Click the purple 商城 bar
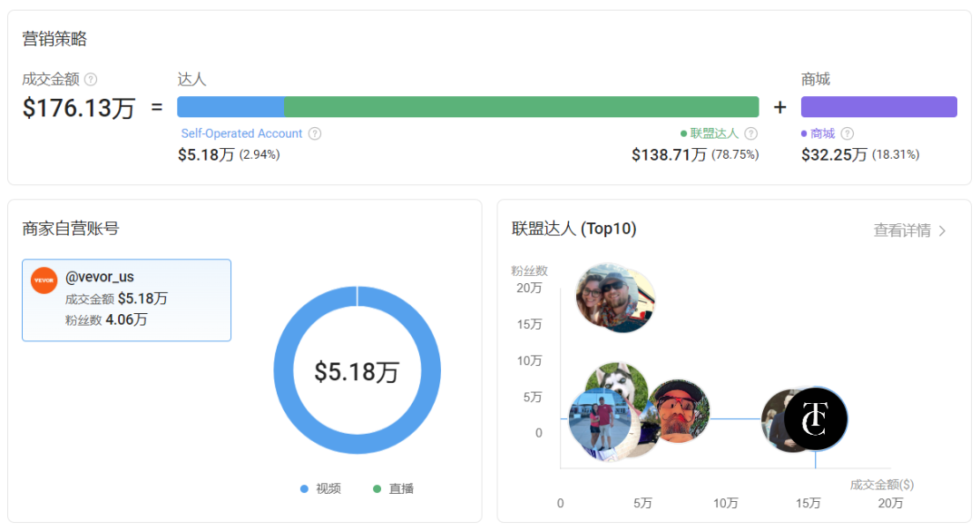The image size is (980, 531). point(878,107)
